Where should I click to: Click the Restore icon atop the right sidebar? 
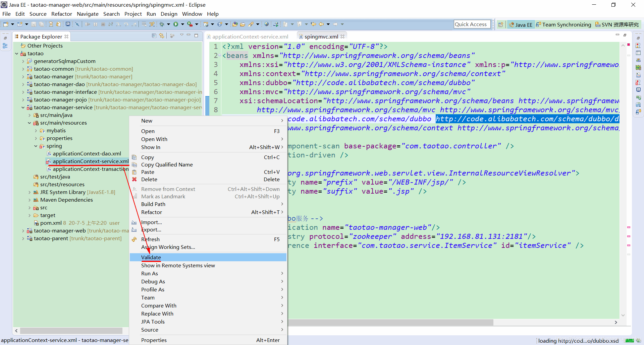tap(638, 38)
